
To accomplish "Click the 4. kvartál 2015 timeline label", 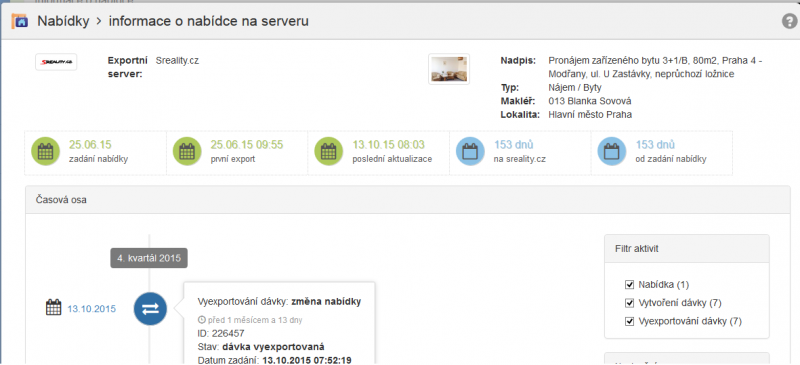I will [149, 258].
